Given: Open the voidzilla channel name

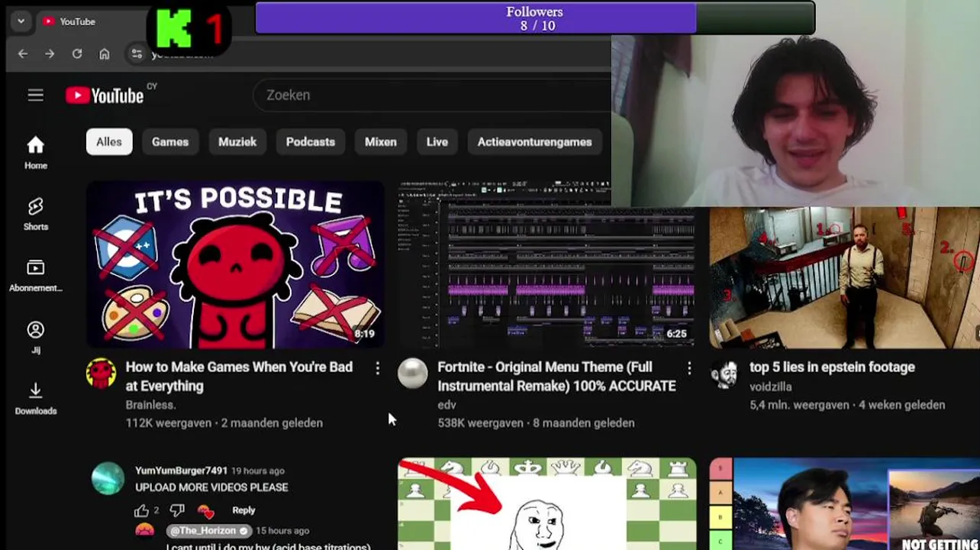Looking at the screenshot, I should pyautogui.click(x=770, y=387).
